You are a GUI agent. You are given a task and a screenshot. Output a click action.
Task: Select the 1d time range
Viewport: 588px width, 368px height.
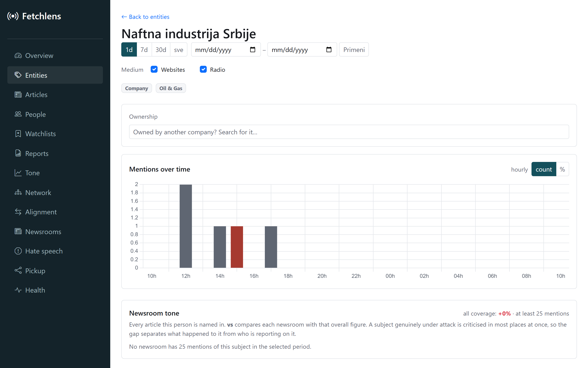click(x=129, y=50)
